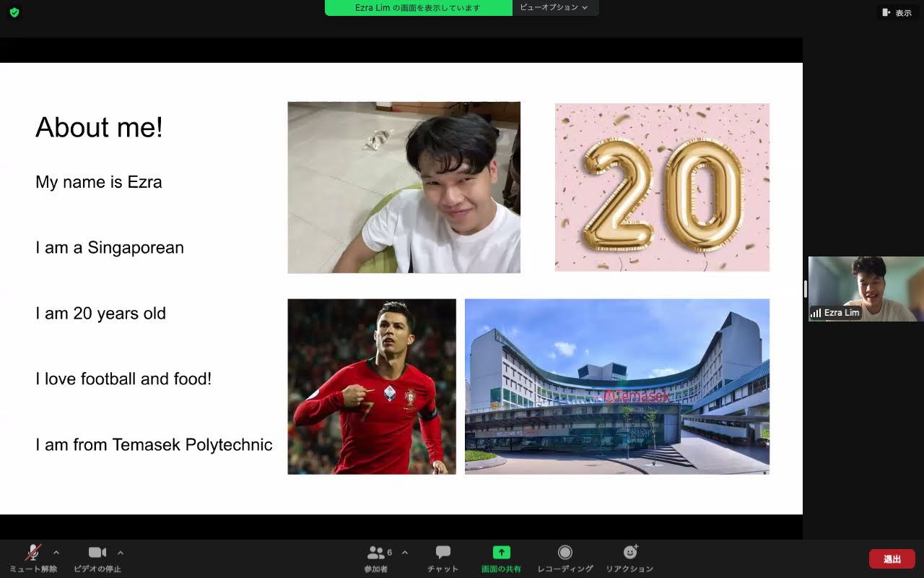Click the signal strength icon on the video
Viewport: 924px width, 578px height.
(x=816, y=313)
